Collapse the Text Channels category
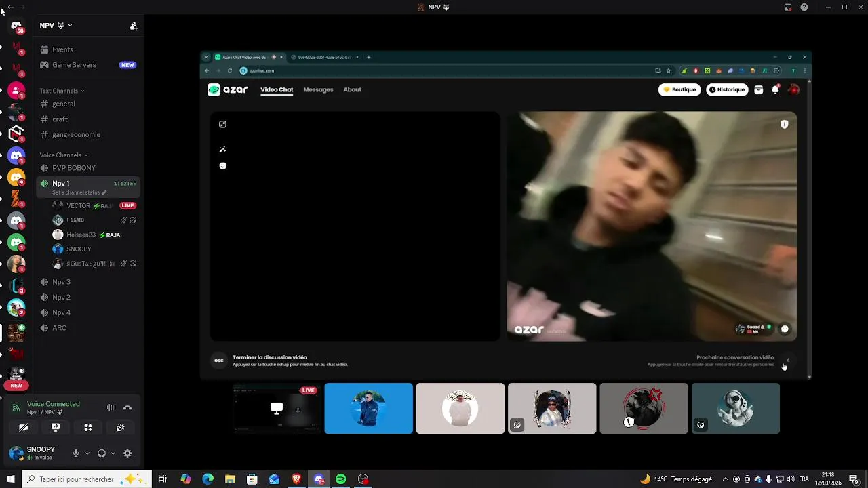 pyautogui.click(x=62, y=91)
